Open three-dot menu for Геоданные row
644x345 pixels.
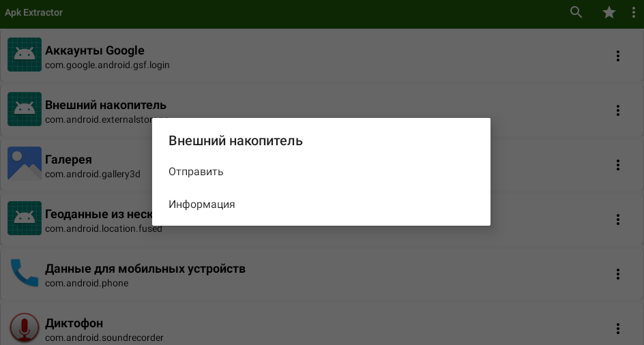[617, 220]
